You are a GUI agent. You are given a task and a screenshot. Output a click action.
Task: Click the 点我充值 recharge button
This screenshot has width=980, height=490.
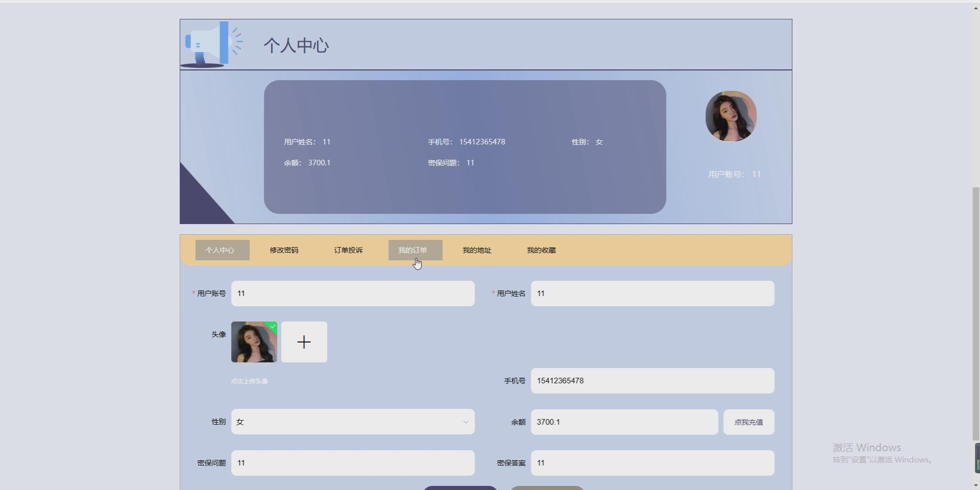click(748, 422)
